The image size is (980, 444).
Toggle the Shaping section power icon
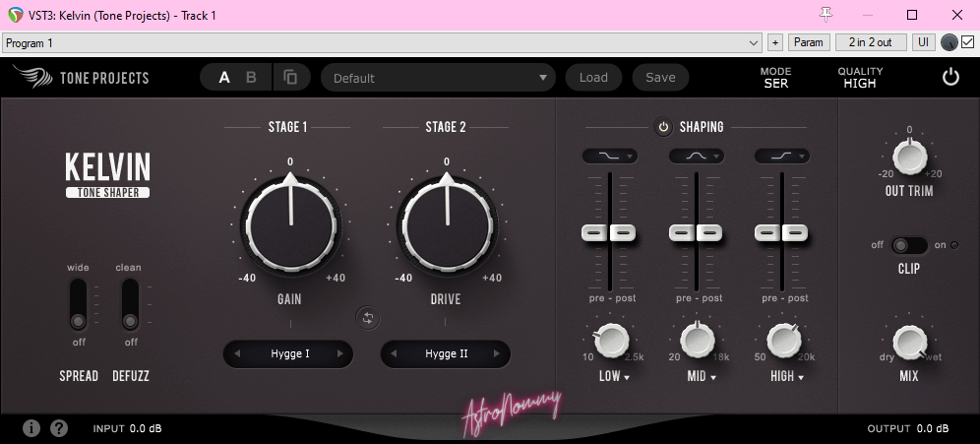pos(663,127)
